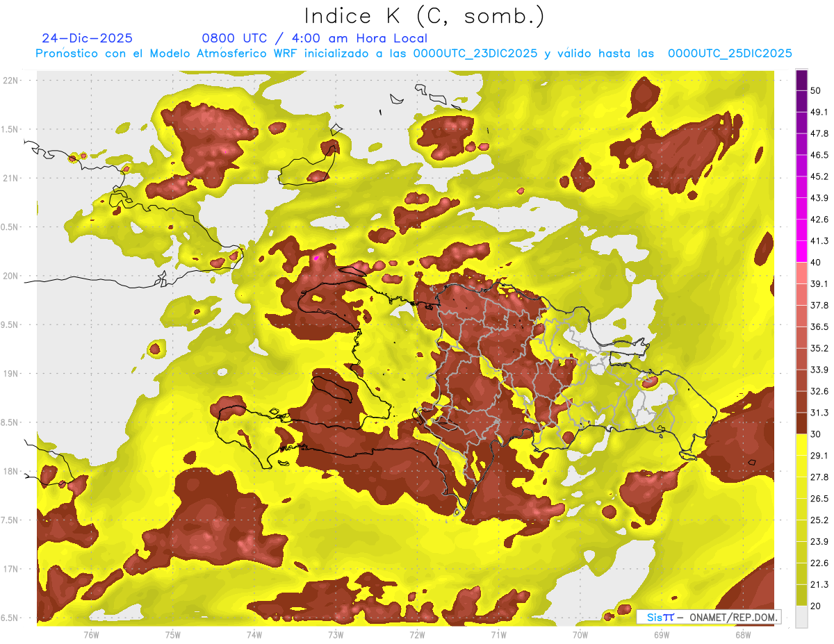Screen dimensions: 834x644
Task: Click the colorbar label "21.3"
Action: coord(819,584)
